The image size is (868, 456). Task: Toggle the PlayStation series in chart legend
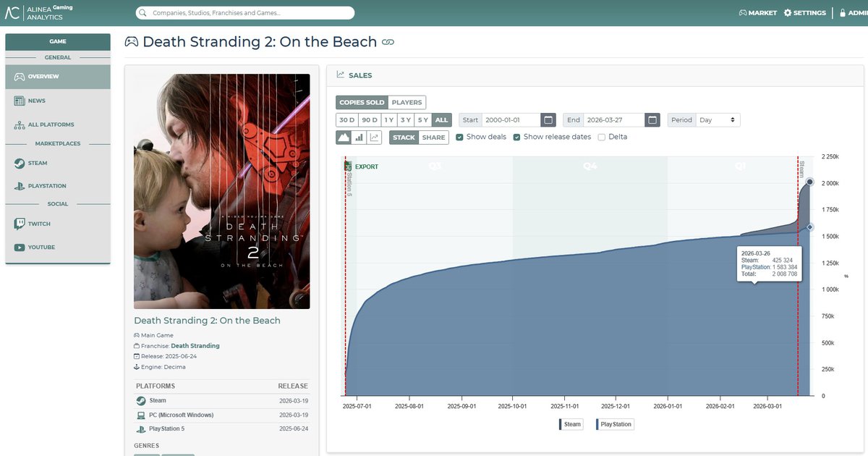click(615, 424)
